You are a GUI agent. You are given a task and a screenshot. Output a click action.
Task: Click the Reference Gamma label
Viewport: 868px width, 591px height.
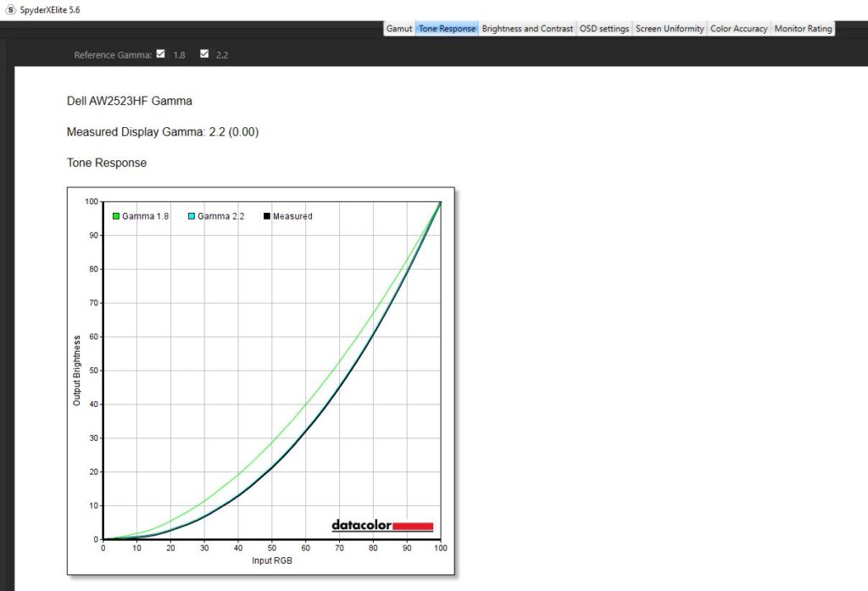click(x=113, y=55)
